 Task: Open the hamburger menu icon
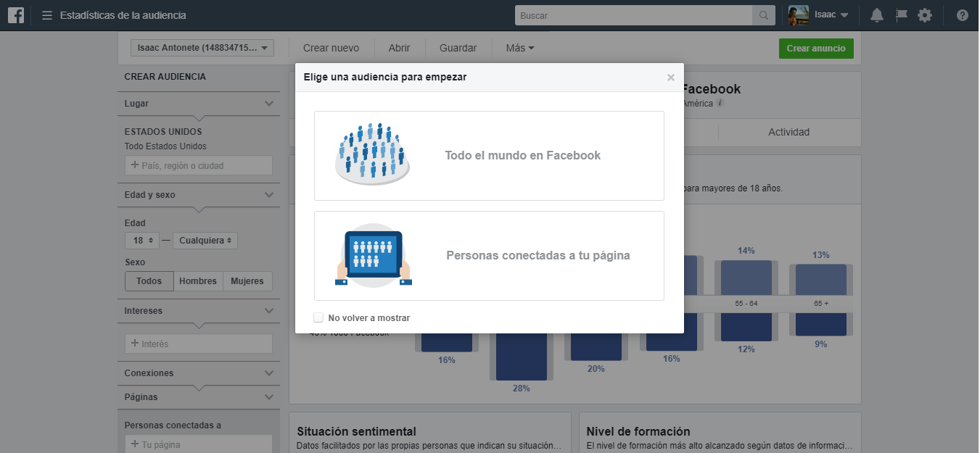point(47,15)
